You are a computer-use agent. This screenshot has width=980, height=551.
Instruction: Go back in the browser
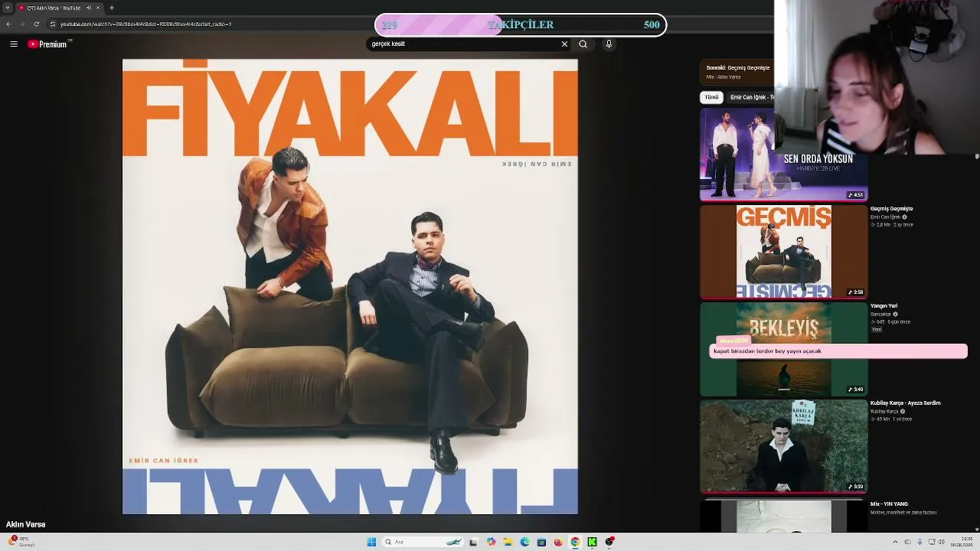pos(8,24)
